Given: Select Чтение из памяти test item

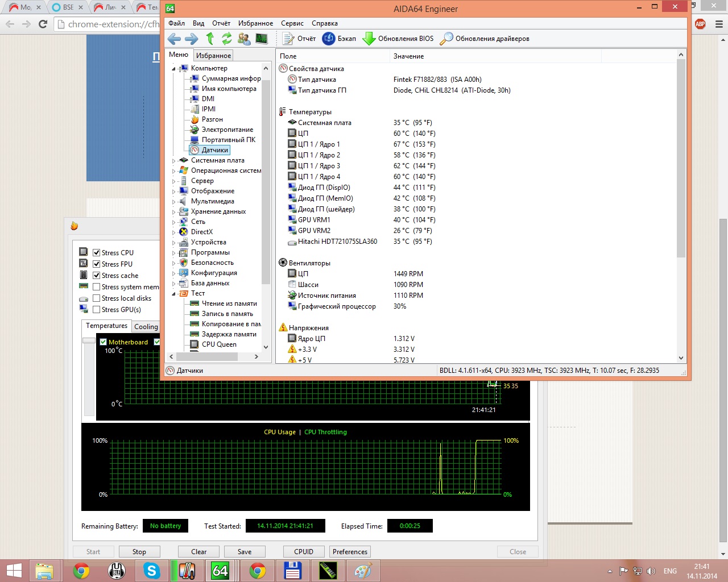Looking at the screenshot, I should point(229,304).
